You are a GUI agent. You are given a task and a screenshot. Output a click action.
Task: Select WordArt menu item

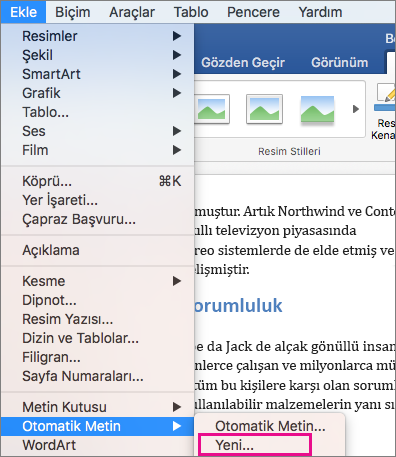click(97, 445)
